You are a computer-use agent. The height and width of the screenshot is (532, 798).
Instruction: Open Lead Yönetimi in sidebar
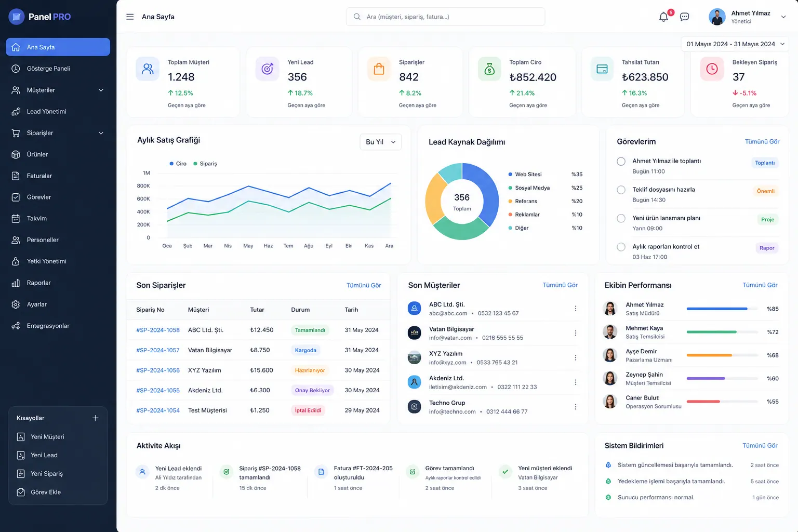point(58,112)
